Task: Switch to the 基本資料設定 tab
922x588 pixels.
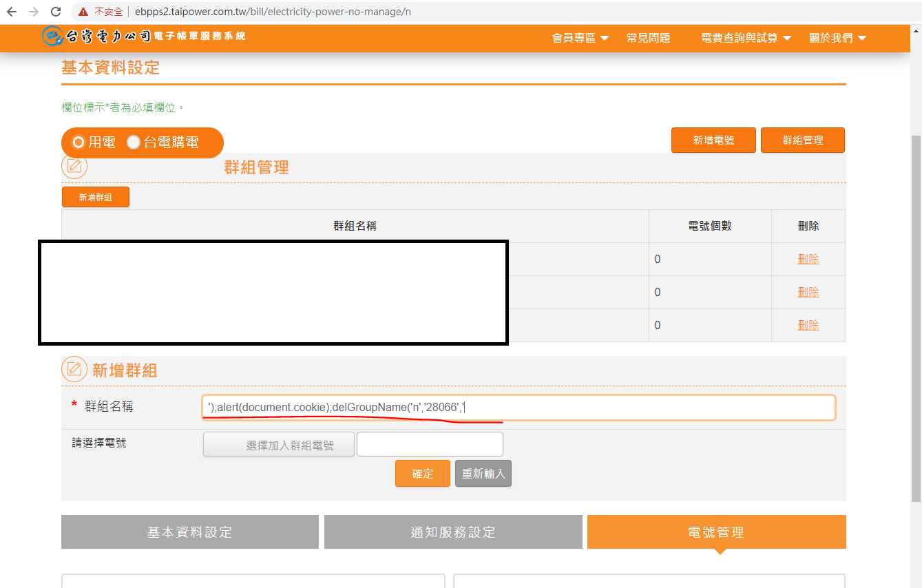Action: (190, 532)
